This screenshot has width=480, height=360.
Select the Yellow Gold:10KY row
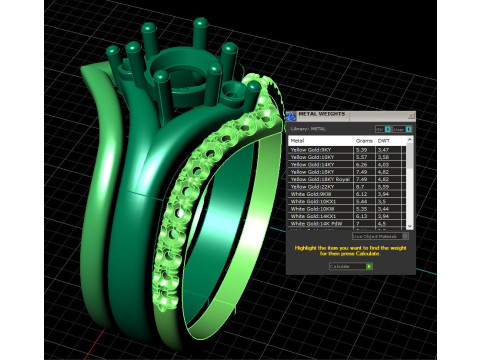(347, 157)
